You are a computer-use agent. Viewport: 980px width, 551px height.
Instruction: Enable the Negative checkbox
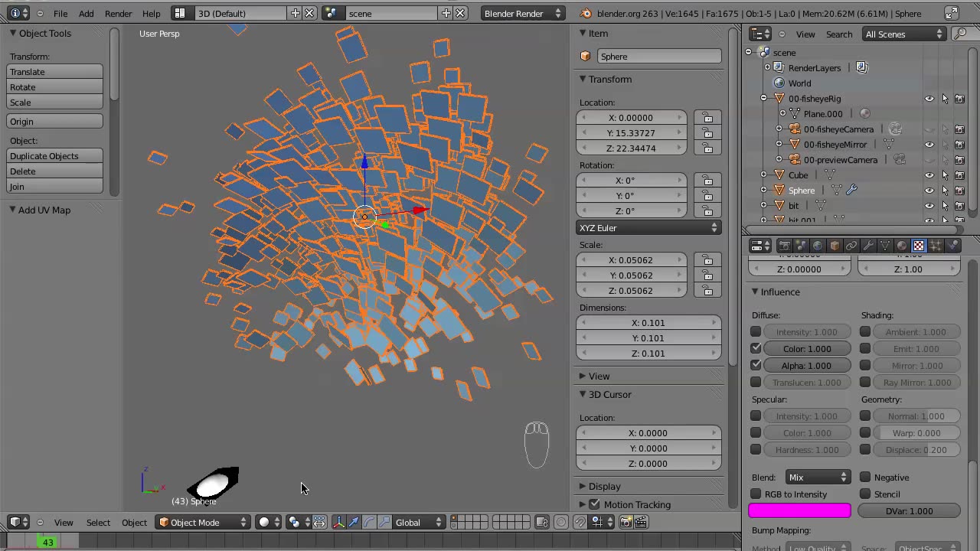tap(865, 477)
